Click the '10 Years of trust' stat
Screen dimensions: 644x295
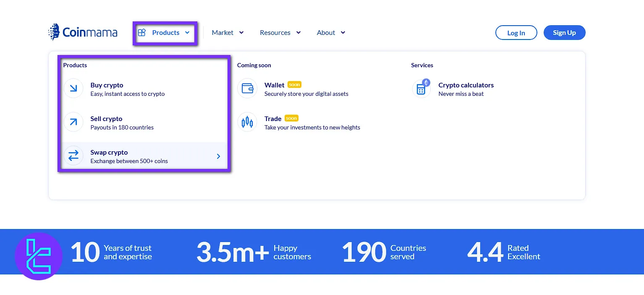click(x=111, y=252)
